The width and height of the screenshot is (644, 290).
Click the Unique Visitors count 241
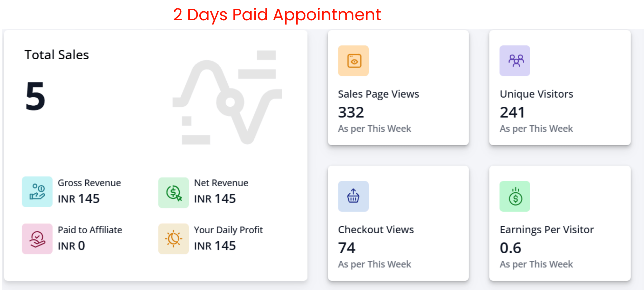(512, 112)
